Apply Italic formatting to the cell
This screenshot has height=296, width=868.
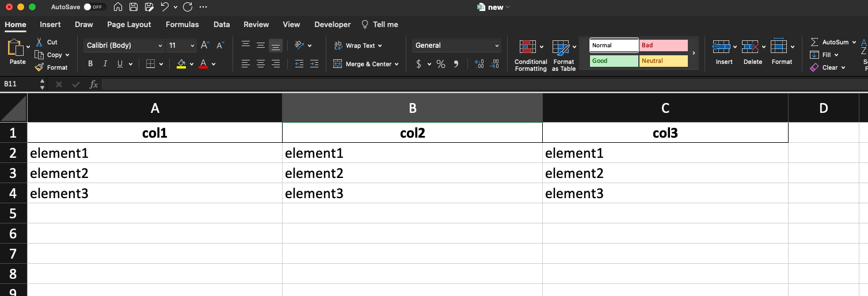pyautogui.click(x=105, y=64)
